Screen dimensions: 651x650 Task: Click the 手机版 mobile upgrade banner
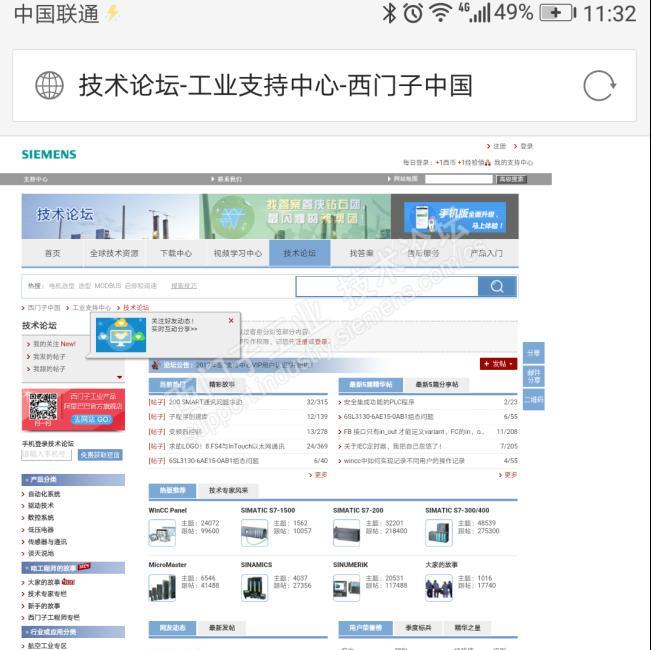coord(455,217)
